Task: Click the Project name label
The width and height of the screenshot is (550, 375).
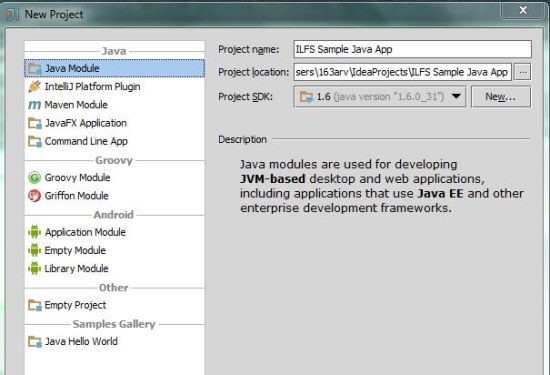Action: [x=249, y=49]
